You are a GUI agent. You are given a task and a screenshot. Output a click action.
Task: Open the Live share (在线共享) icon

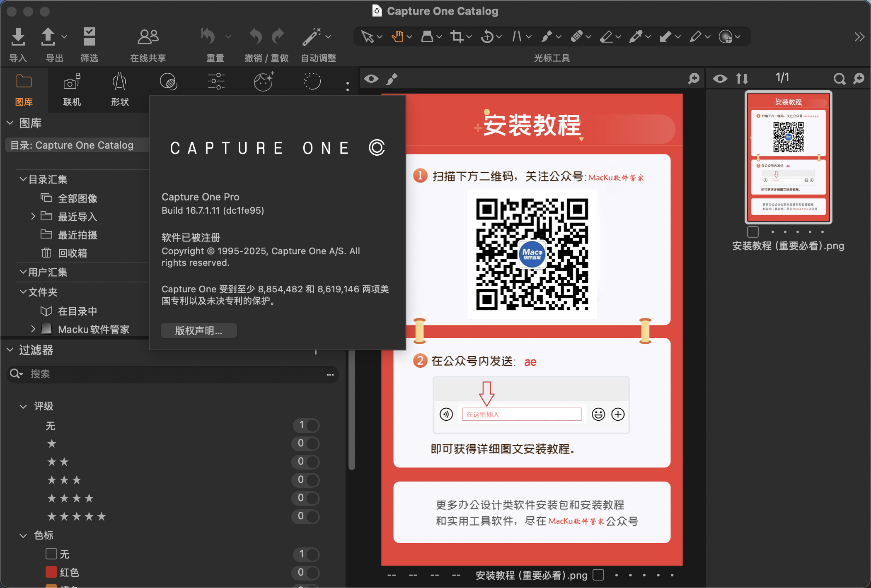(x=148, y=37)
